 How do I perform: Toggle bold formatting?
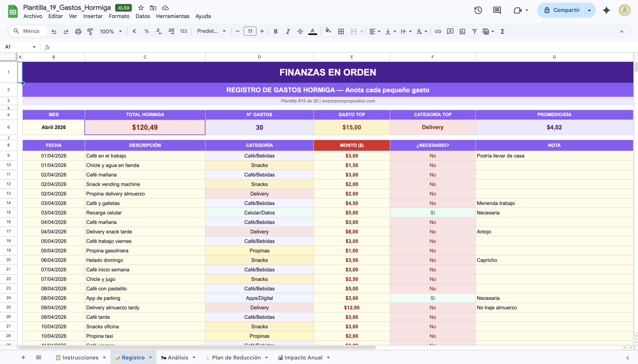click(x=275, y=31)
